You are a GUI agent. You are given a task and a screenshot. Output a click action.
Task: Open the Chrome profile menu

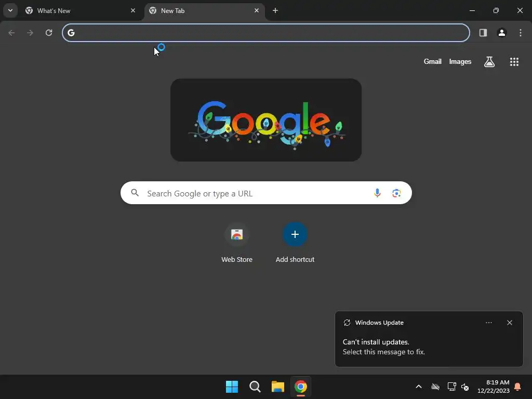[x=502, y=33]
